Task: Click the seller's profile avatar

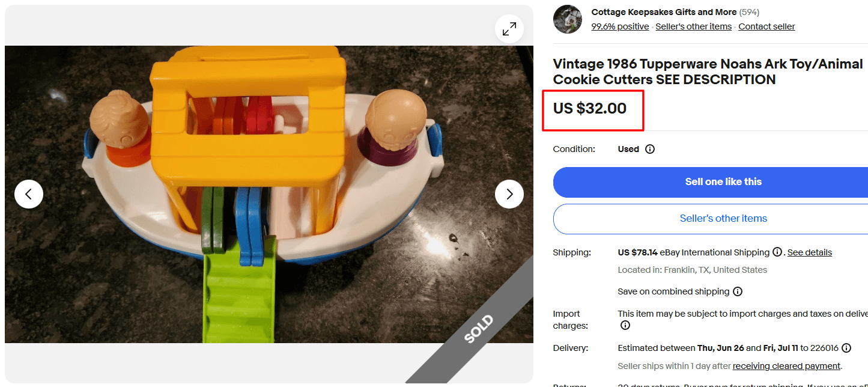Action: (567, 19)
